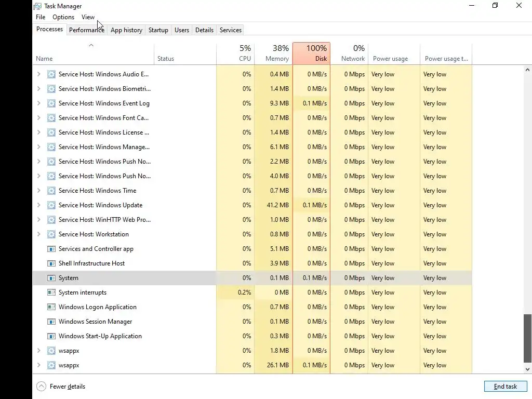Switch to the Details tab
The image size is (532, 399).
click(x=204, y=30)
